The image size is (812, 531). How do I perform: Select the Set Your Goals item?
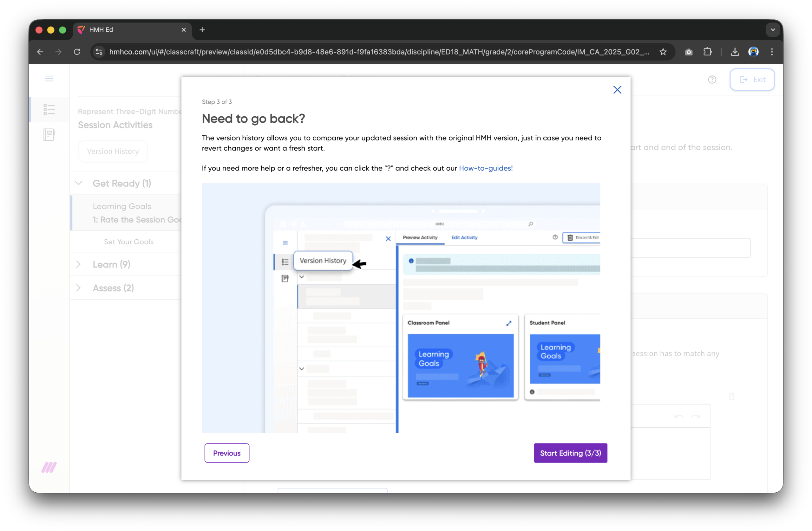(x=129, y=242)
